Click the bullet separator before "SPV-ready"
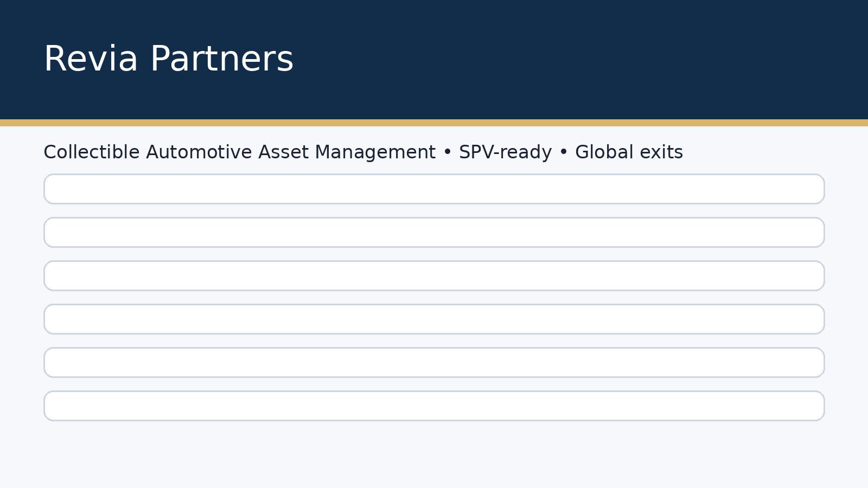Screen dimensions: 868x488 pos(448,153)
